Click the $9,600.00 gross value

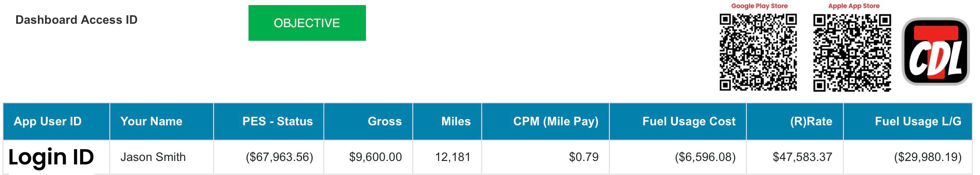coord(375,157)
